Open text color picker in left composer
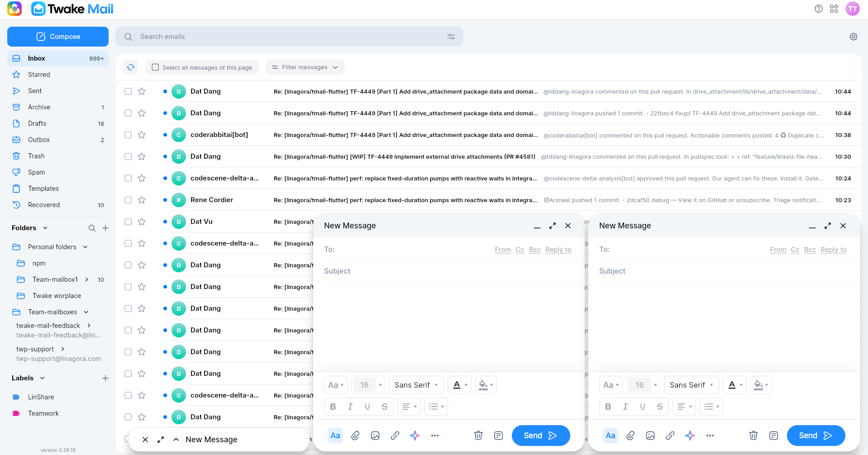The width and height of the screenshot is (868, 455). pos(460,385)
